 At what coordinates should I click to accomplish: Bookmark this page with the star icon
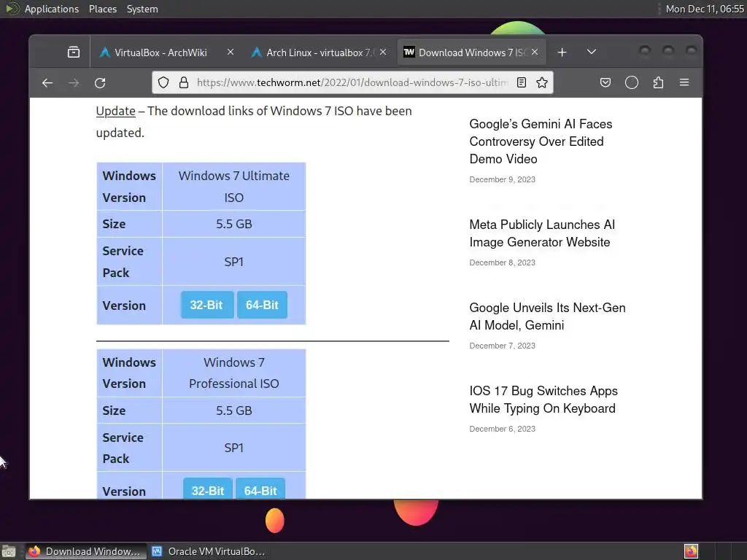pos(542,82)
